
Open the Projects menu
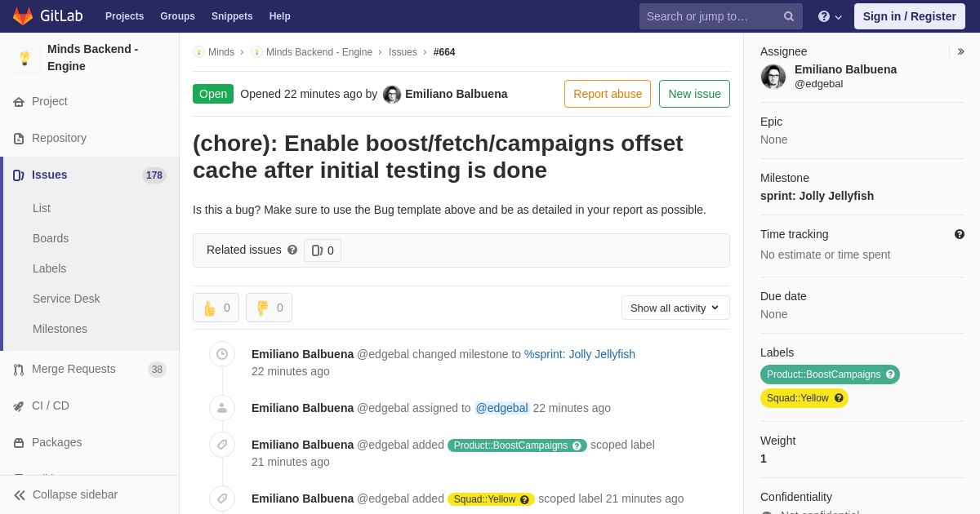pos(124,16)
